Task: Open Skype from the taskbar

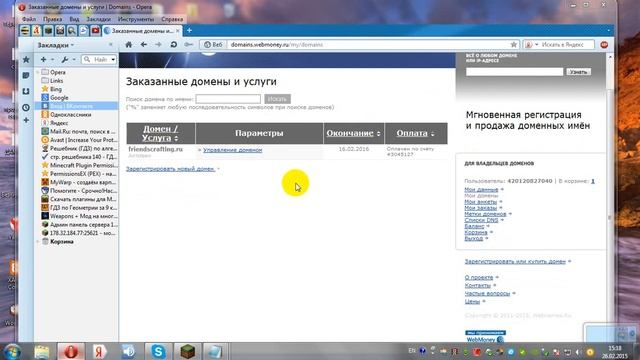Action: [158, 351]
